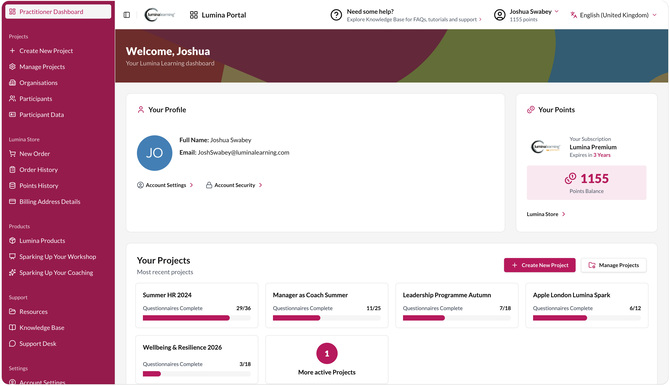Click the plus icon beside Create New Project in sidebar

(12, 51)
